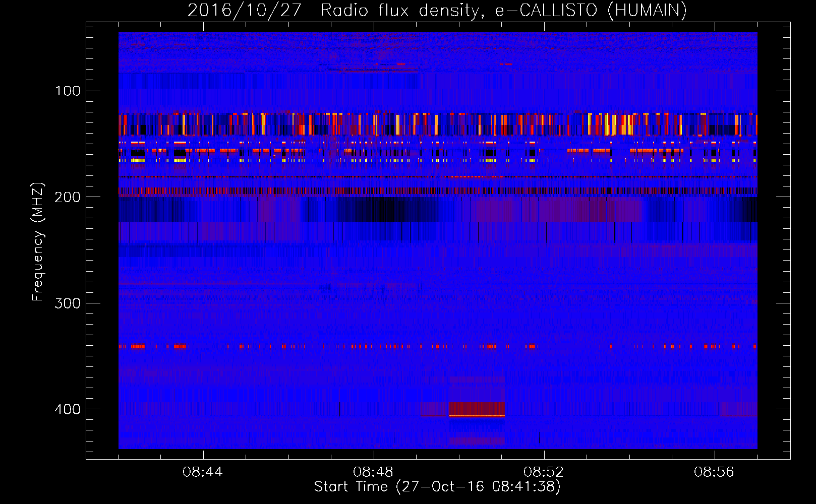Viewport: 816px width, 504px height.
Task: Click the 08:56 time axis label
Action: coord(714,472)
